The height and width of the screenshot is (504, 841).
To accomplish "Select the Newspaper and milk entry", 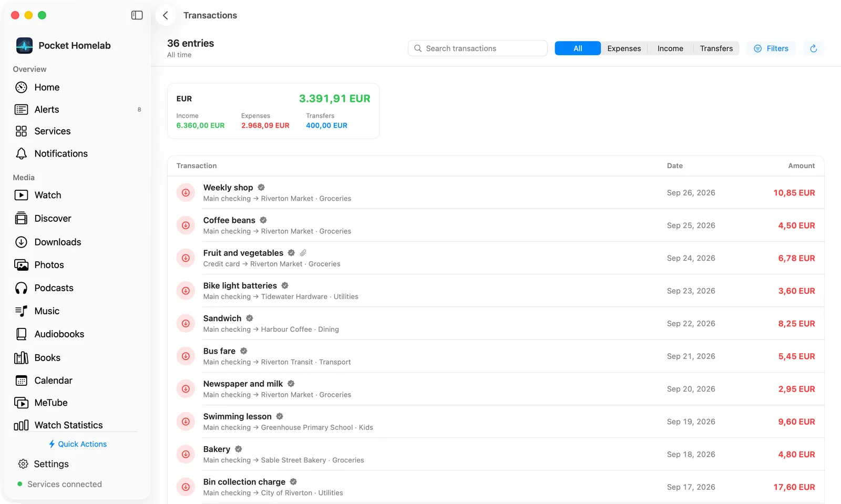I will point(496,389).
